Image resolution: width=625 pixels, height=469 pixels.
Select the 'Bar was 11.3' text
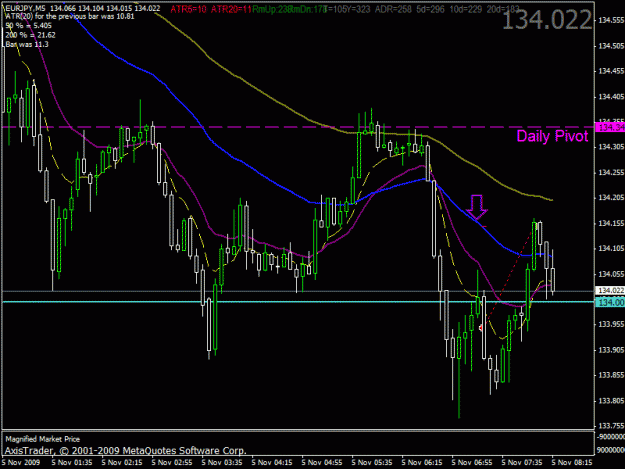27,44
